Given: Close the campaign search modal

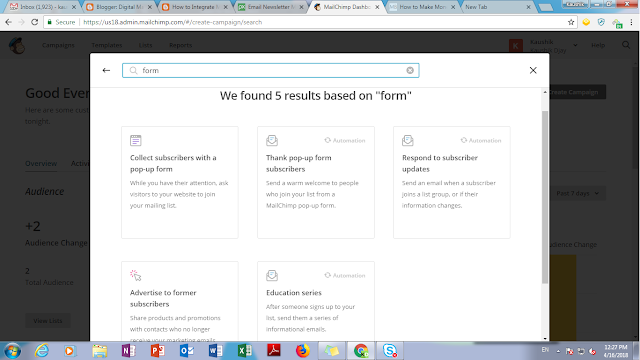Looking at the screenshot, I should tap(533, 70).
